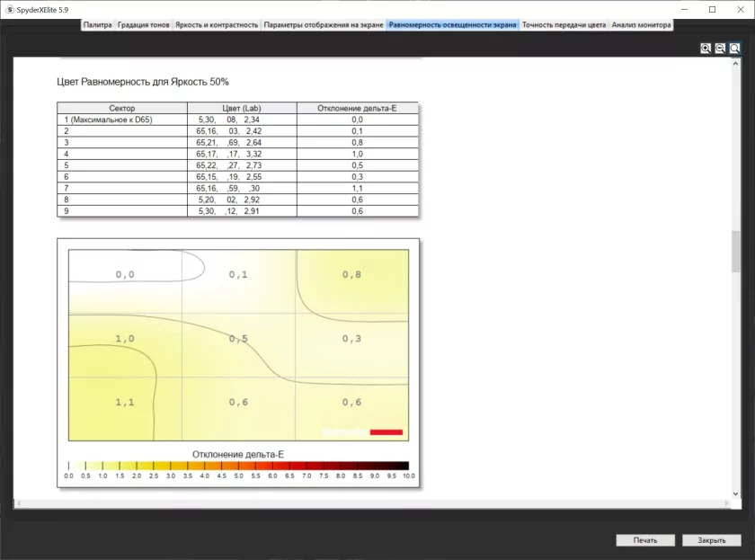Click the zoom out magnifier icon

click(720, 49)
